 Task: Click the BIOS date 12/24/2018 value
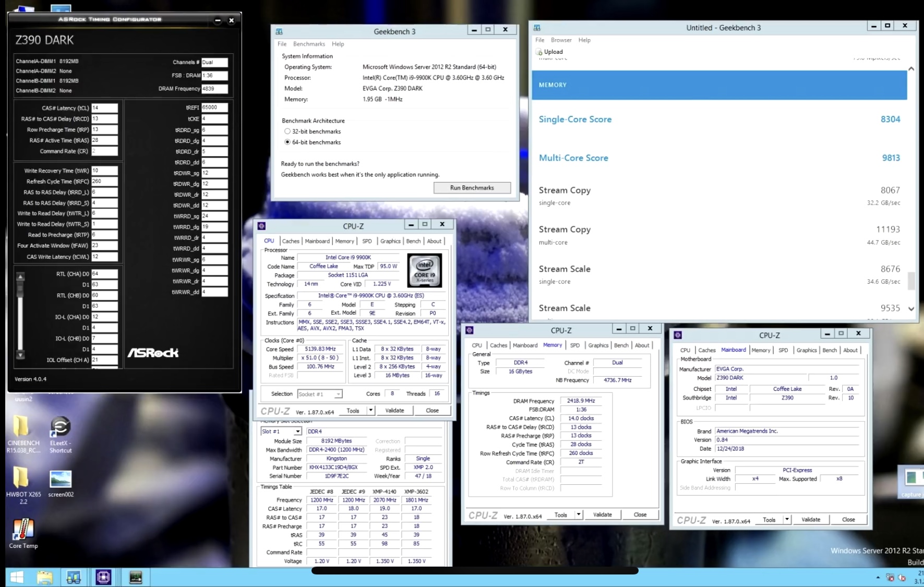pos(730,449)
